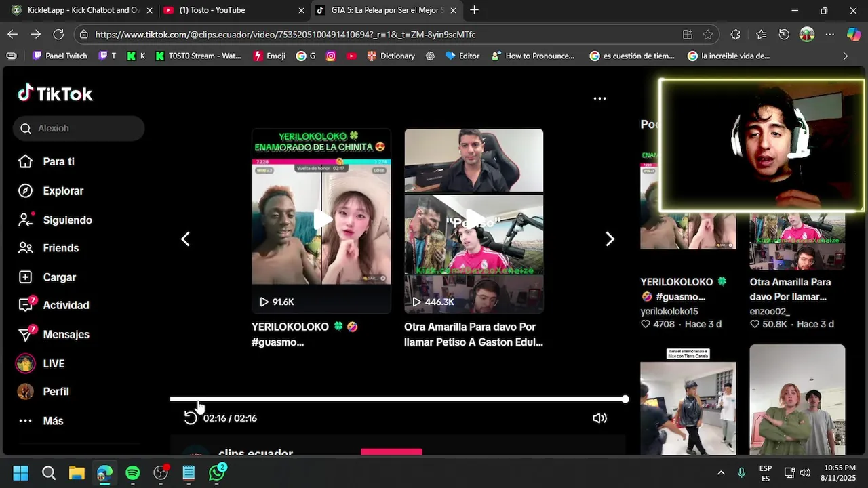Open the Editor bookmark

(x=462, y=56)
